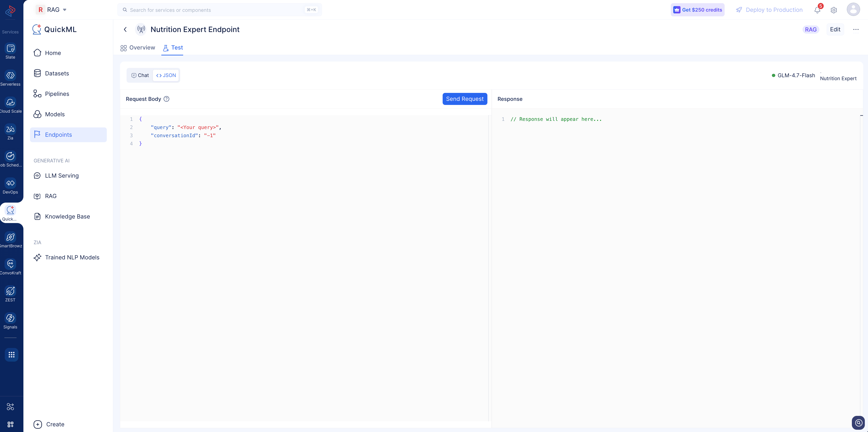Click the response output area

click(x=677, y=268)
